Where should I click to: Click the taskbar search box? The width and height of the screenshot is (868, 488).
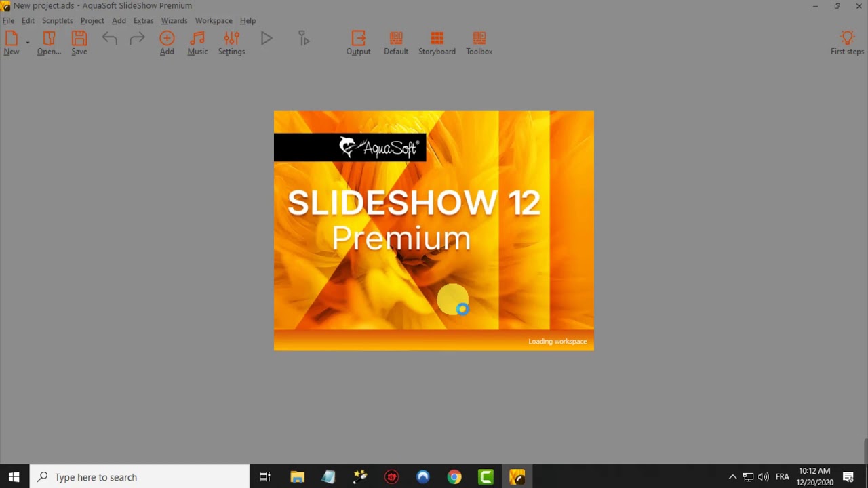click(x=140, y=477)
